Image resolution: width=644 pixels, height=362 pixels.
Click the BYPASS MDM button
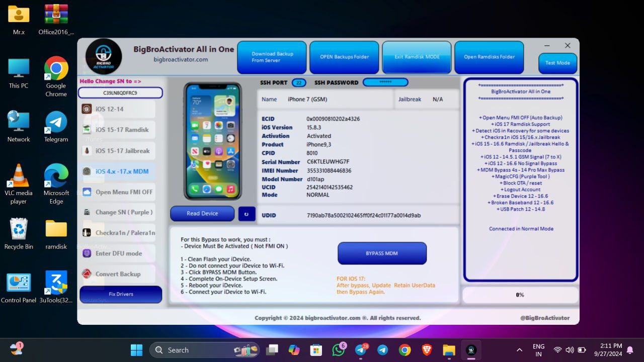coord(382,253)
